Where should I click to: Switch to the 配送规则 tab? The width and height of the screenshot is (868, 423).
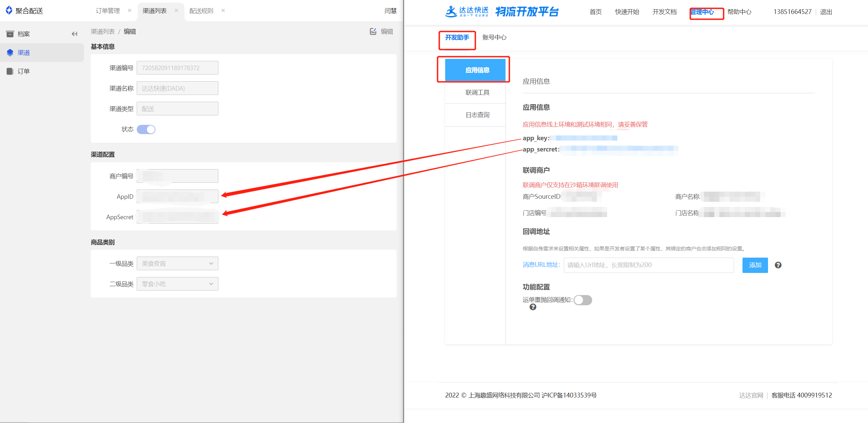click(x=201, y=11)
